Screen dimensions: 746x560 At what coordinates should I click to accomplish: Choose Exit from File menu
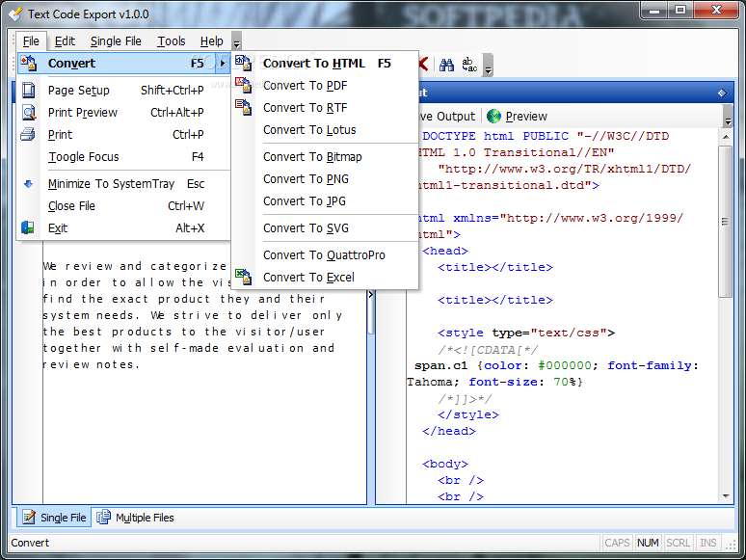pos(123,227)
